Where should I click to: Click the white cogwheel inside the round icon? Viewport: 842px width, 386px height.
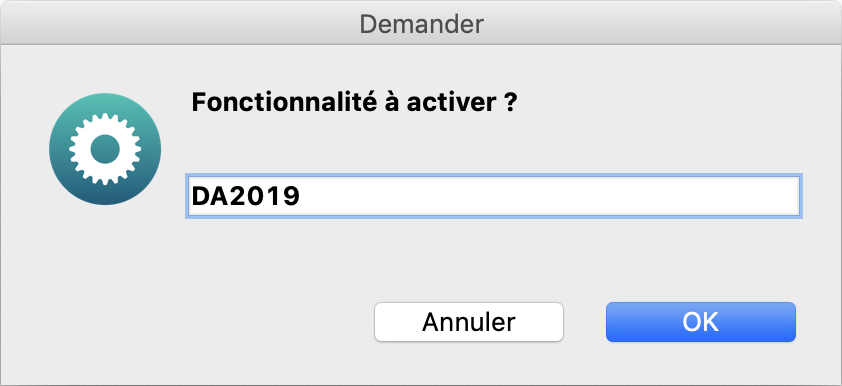(x=105, y=149)
